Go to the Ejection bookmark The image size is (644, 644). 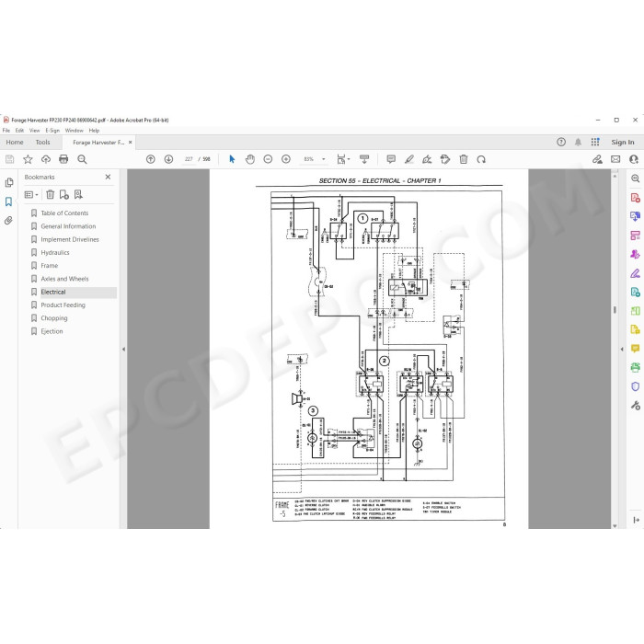pos(52,331)
